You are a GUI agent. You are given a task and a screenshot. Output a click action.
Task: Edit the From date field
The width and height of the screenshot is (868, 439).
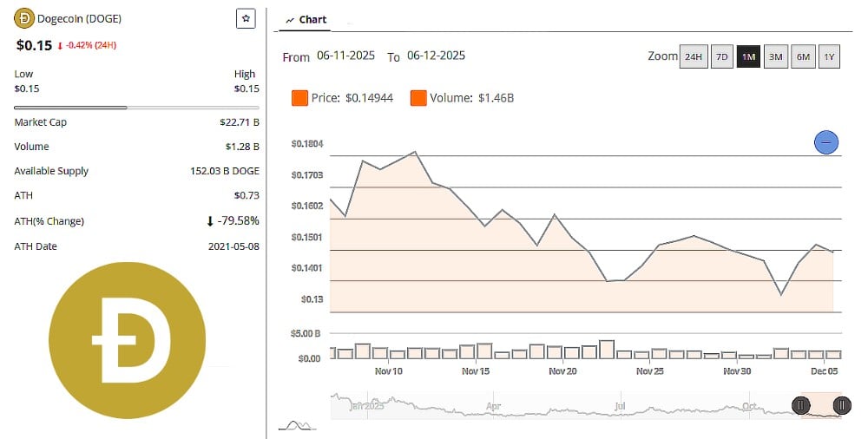pyautogui.click(x=345, y=56)
